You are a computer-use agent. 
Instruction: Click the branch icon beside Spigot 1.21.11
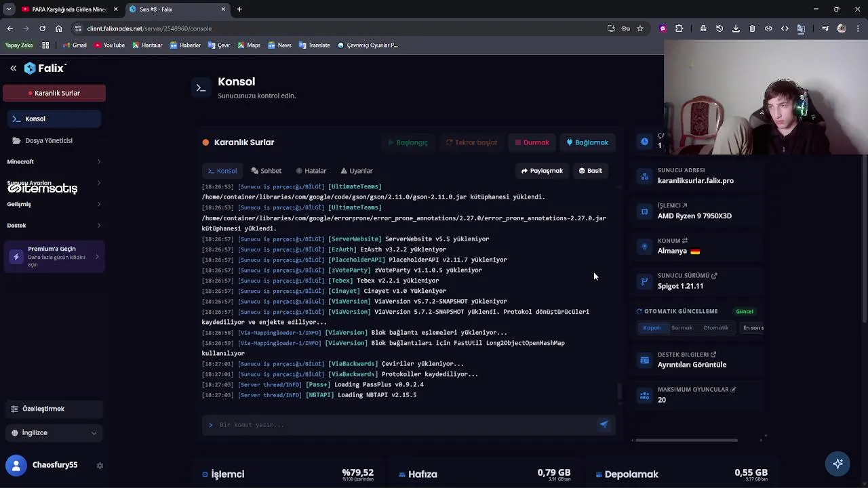click(644, 281)
